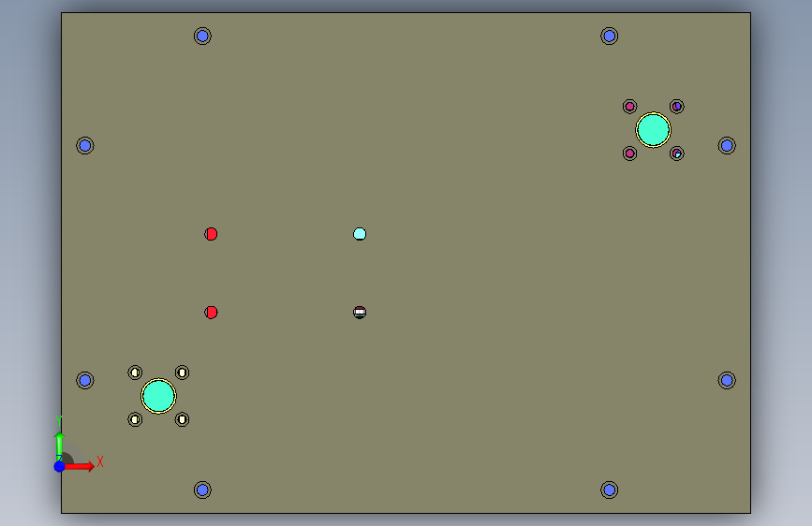Pick the upper-left cream hole around cyan bore
812x526 pixels.
[x=135, y=373]
